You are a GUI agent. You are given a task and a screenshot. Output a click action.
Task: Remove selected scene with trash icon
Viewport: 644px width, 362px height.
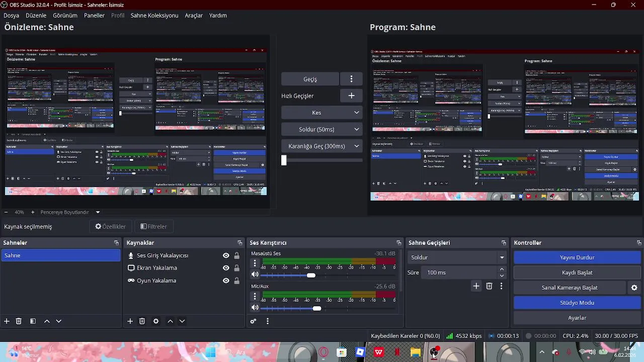click(x=19, y=321)
